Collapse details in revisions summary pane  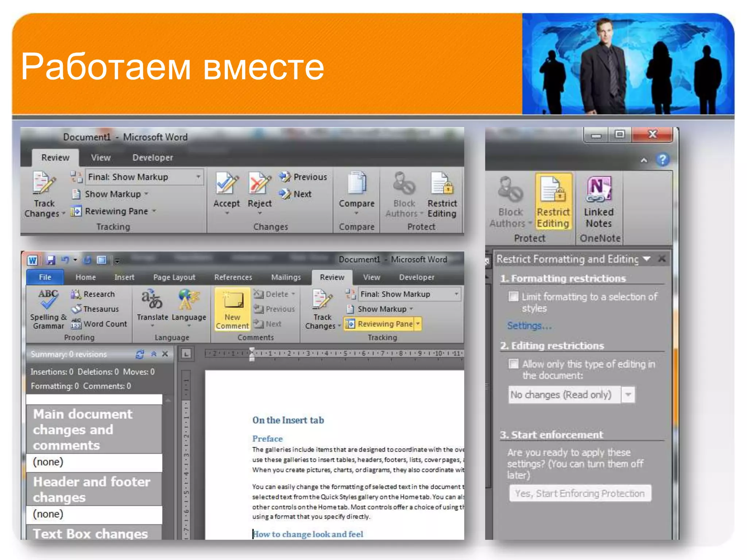tap(154, 354)
